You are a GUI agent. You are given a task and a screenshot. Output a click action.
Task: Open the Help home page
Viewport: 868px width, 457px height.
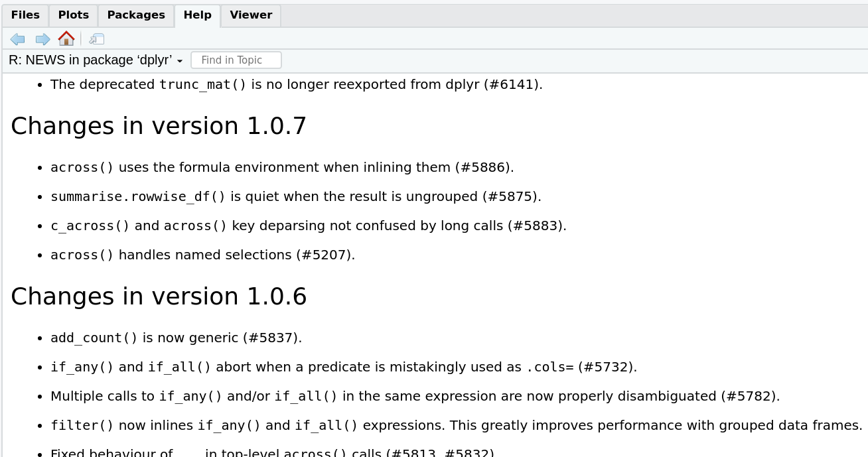coord(66,38)
